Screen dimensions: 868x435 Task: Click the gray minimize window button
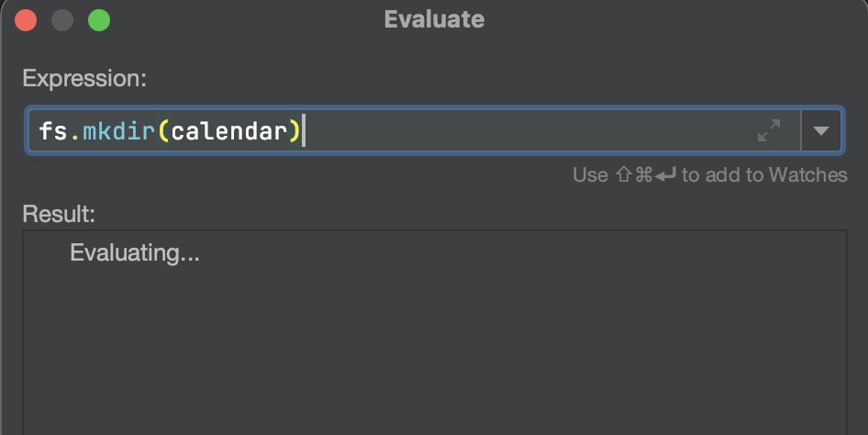(62, 20)
